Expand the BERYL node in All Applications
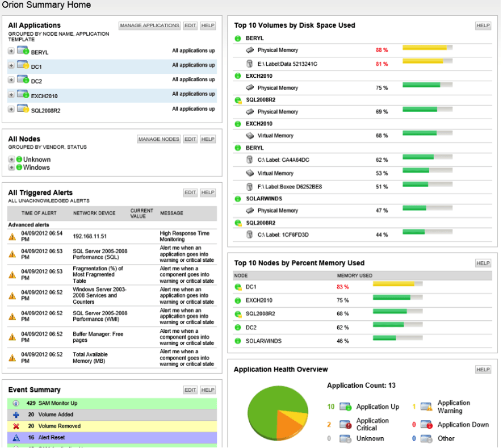The image size is (503, 448). pyautogui.click(x=11, y=51)
